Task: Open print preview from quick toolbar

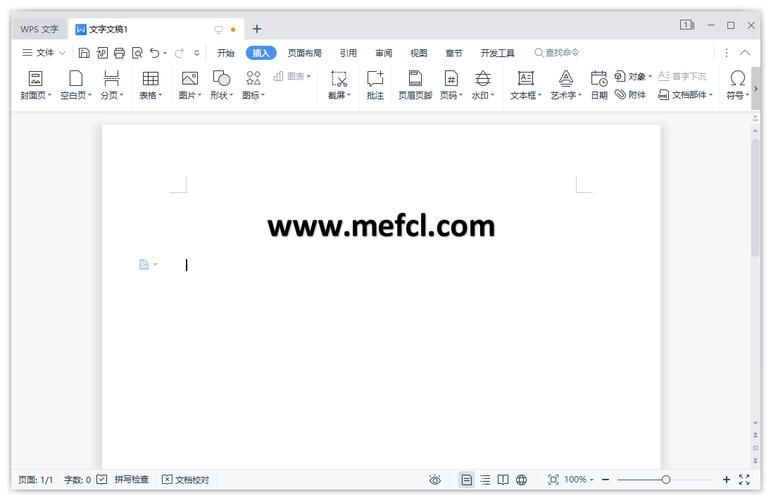Action: [137, 53]
